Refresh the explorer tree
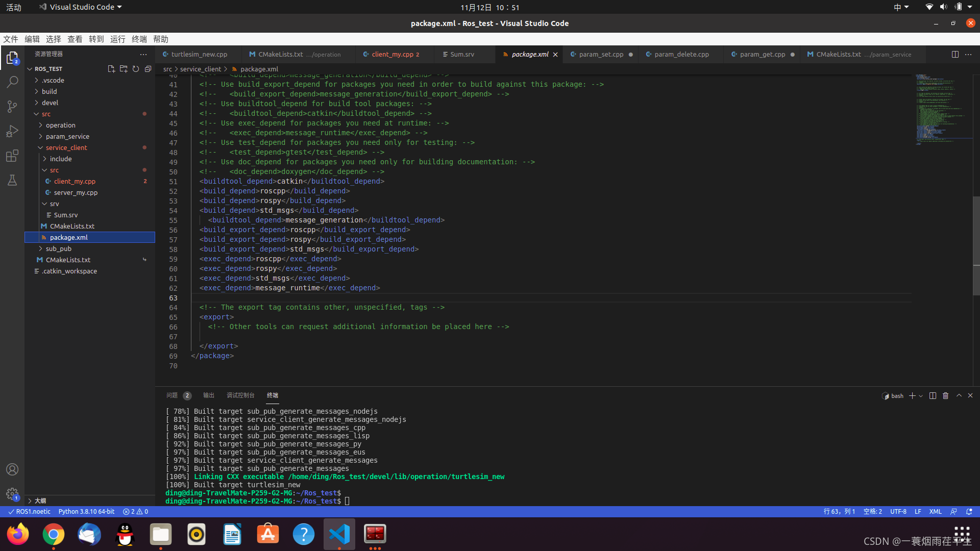The image size is (980, 551). (136, 69)
